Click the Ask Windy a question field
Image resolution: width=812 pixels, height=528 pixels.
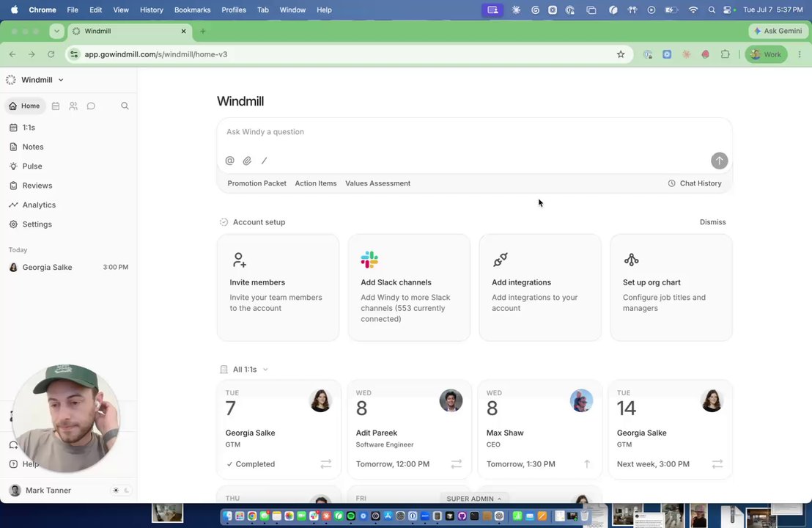click(x=474, y=132)
